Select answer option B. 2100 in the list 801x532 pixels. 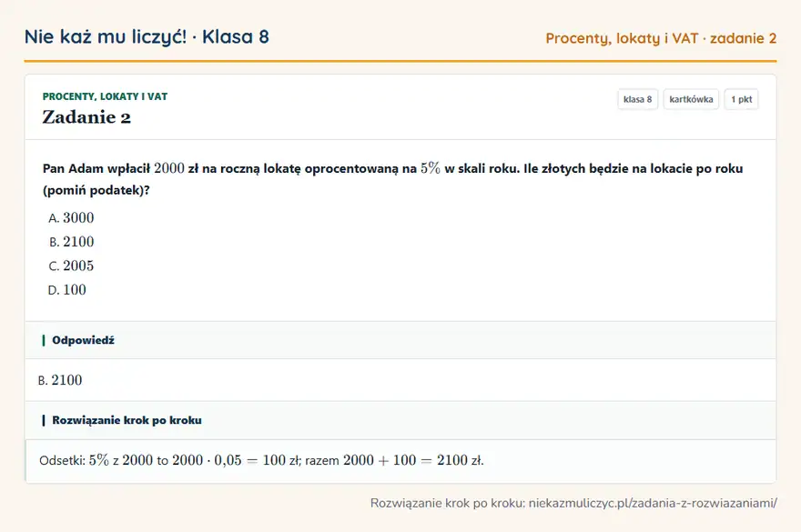pyautogui.click(x=71, y=242)
